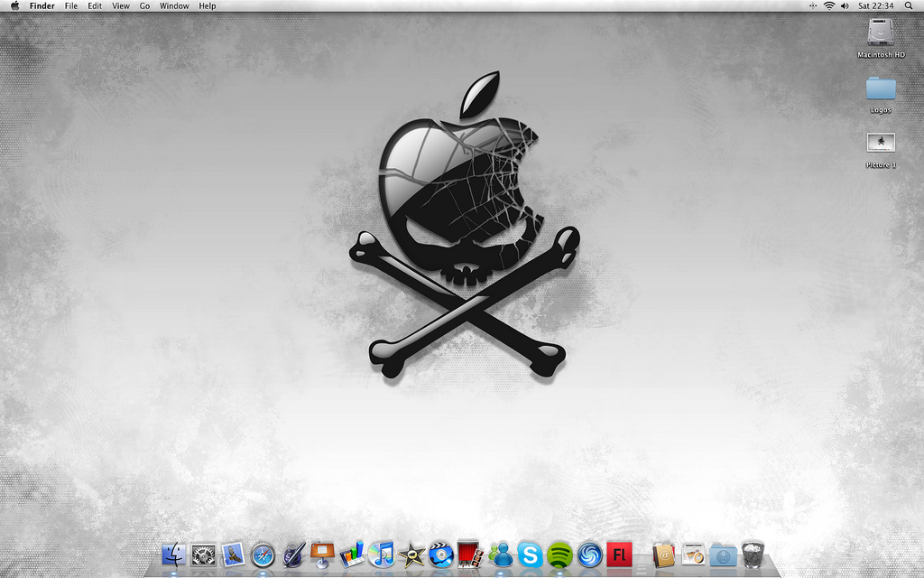
Task: Open Pages ink-and-pen icon in dock
Action: point(293,555)
